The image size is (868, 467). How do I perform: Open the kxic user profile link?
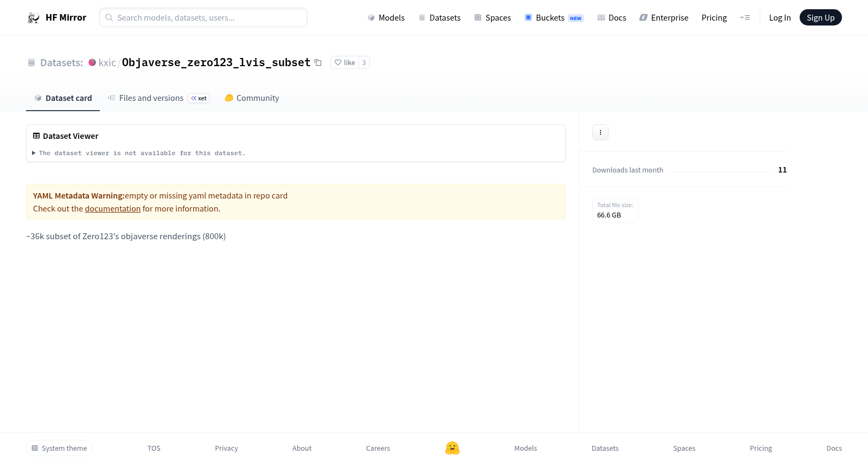coord(107,63)
